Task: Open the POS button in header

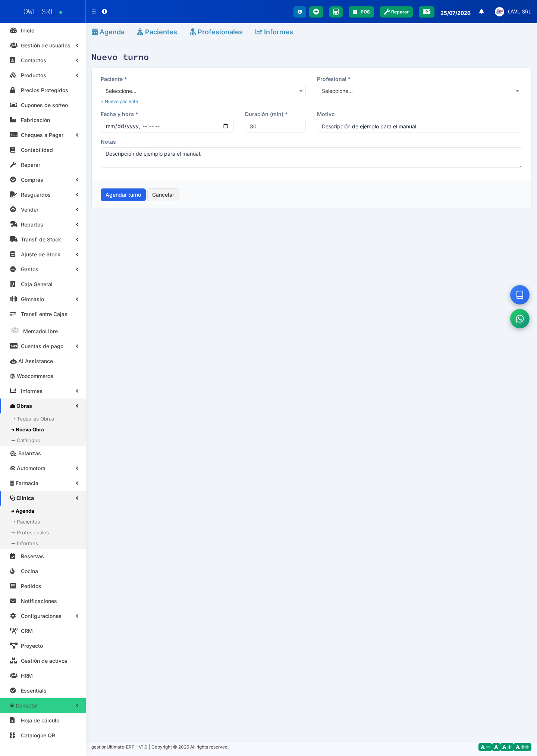Action: click(x=361, y=12)
